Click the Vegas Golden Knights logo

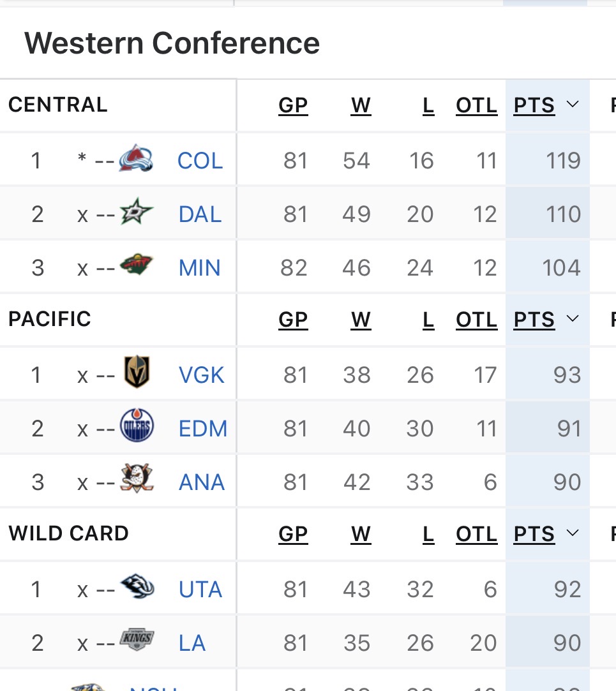pyautogui.click(x=137, y=373)
